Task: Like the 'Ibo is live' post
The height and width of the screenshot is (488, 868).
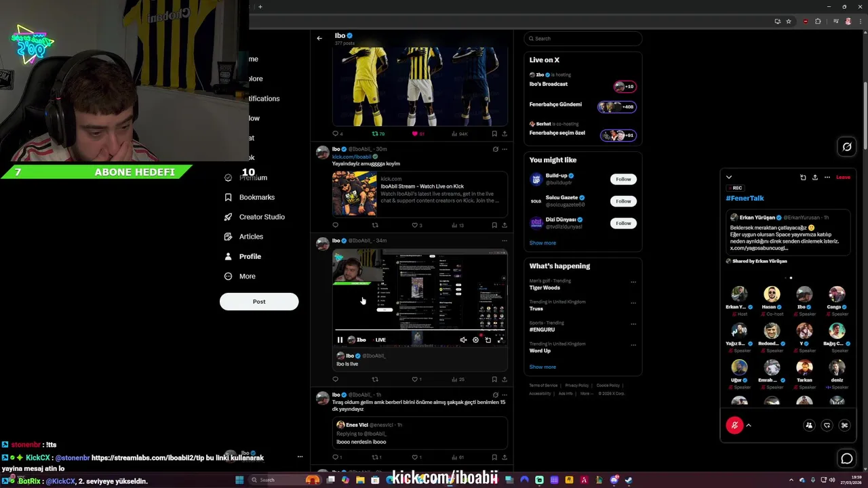Action: pos(415,380)
